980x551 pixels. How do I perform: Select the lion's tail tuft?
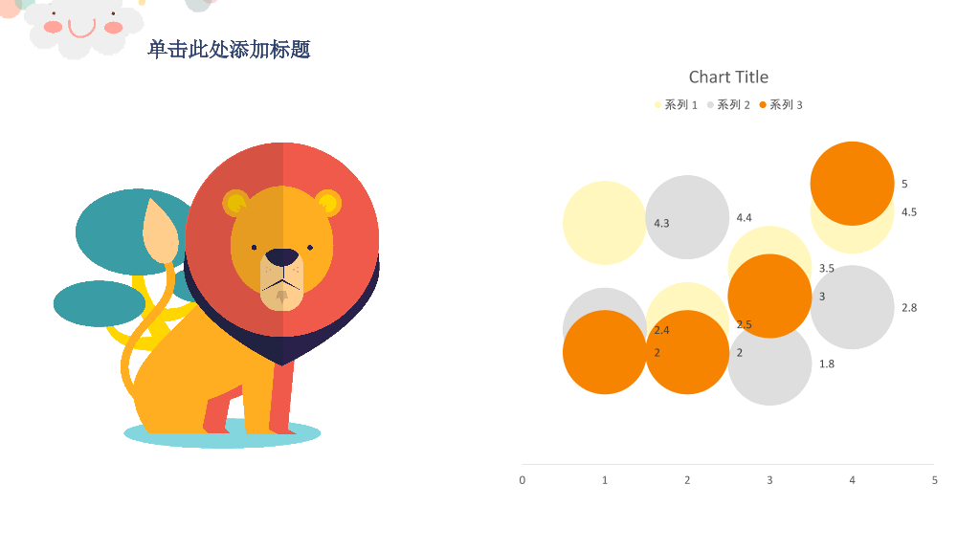(160, 231)
